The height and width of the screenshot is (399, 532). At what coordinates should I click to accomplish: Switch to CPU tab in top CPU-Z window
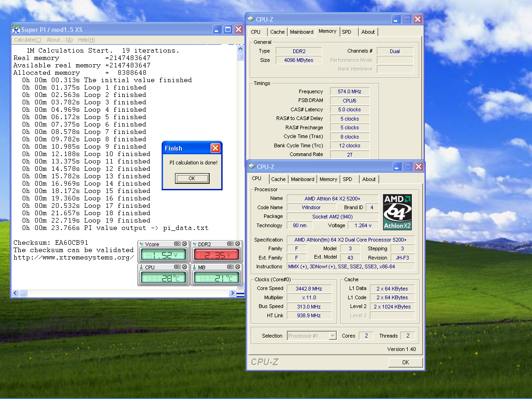256,32
